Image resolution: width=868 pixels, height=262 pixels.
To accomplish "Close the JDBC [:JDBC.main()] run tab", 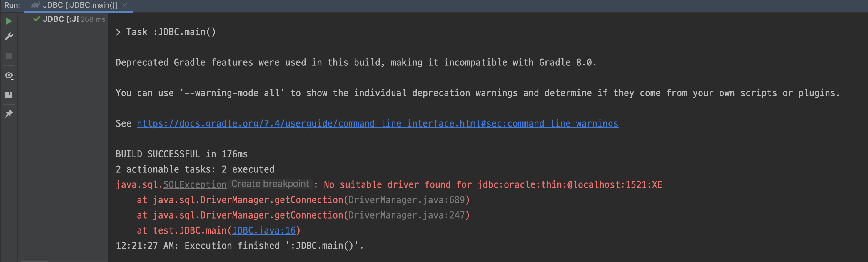I will click(125, 5).
